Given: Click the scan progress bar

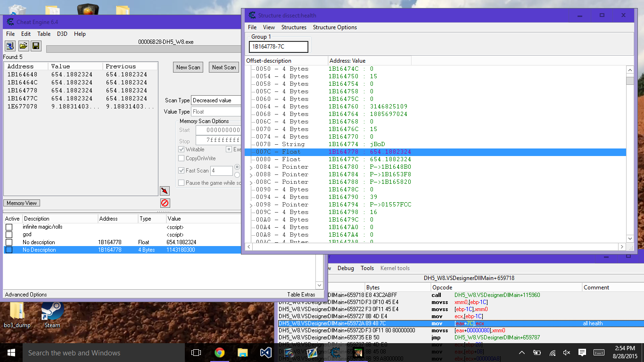Looking at the screenshot, I should point(144,49).
